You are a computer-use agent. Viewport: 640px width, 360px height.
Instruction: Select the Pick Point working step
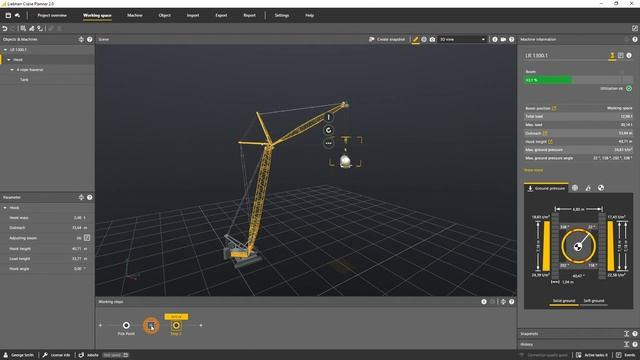(x=126, y=325)
